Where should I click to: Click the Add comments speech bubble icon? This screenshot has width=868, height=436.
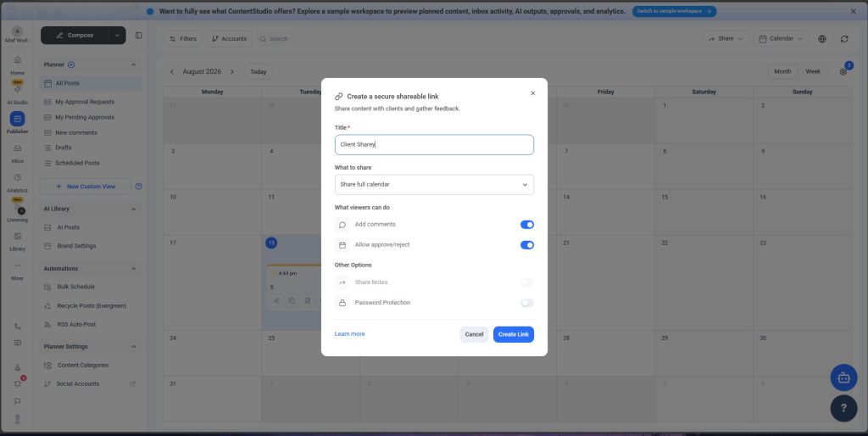point(342,225)
